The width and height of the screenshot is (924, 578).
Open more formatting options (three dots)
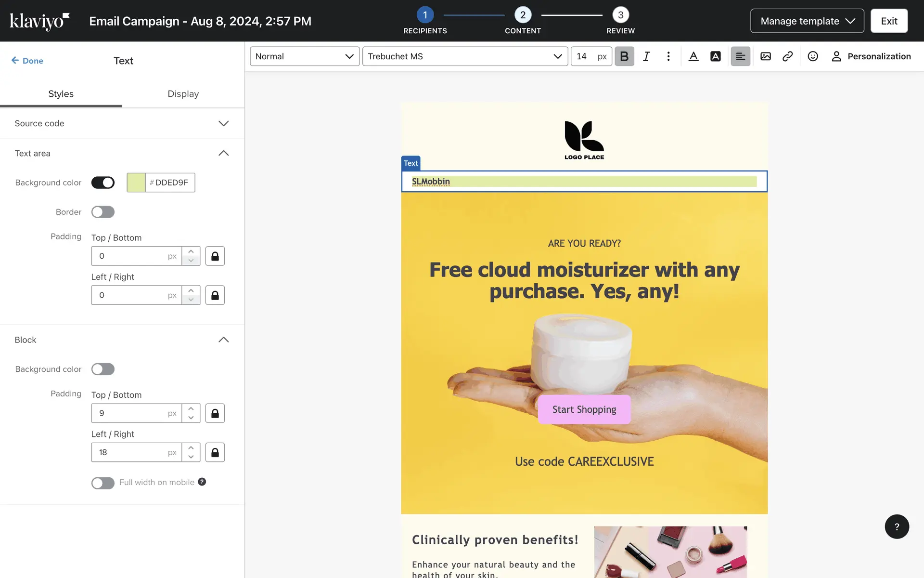(x=668, y=56)
